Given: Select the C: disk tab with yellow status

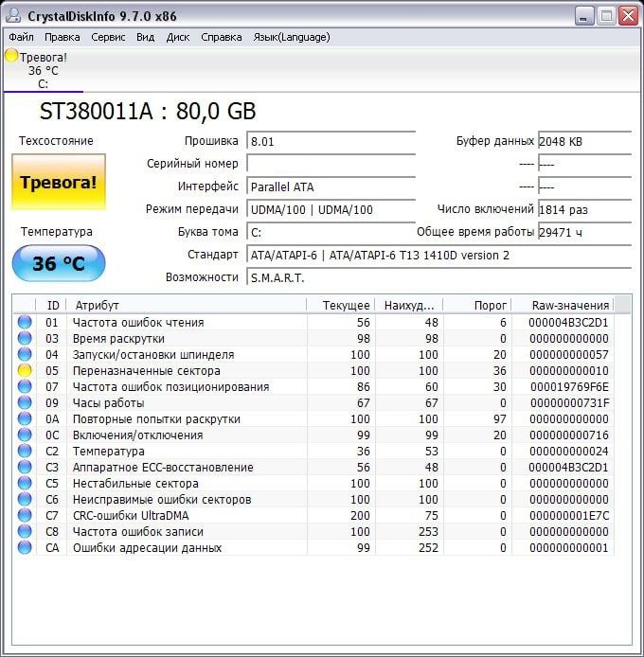Looking at the screenshot, I should 43,70.
